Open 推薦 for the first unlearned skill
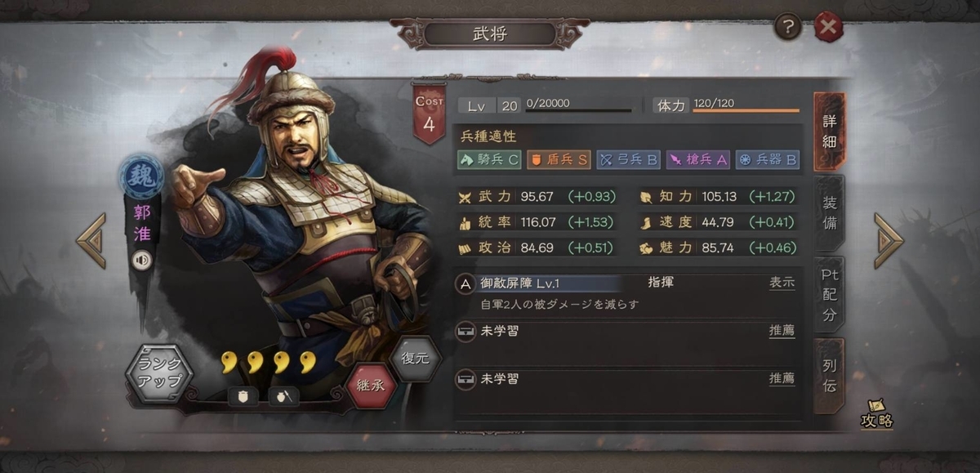 point(782,331)
